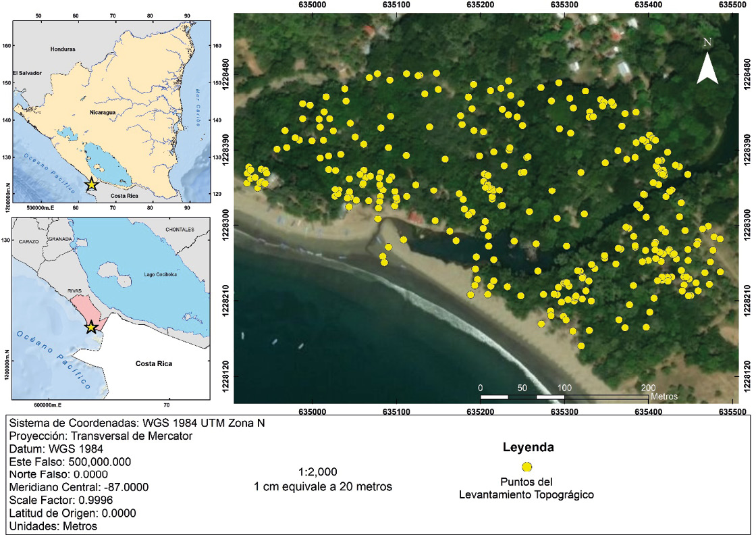Click the yellow star in the Rivas inset map

click(91, 328)
